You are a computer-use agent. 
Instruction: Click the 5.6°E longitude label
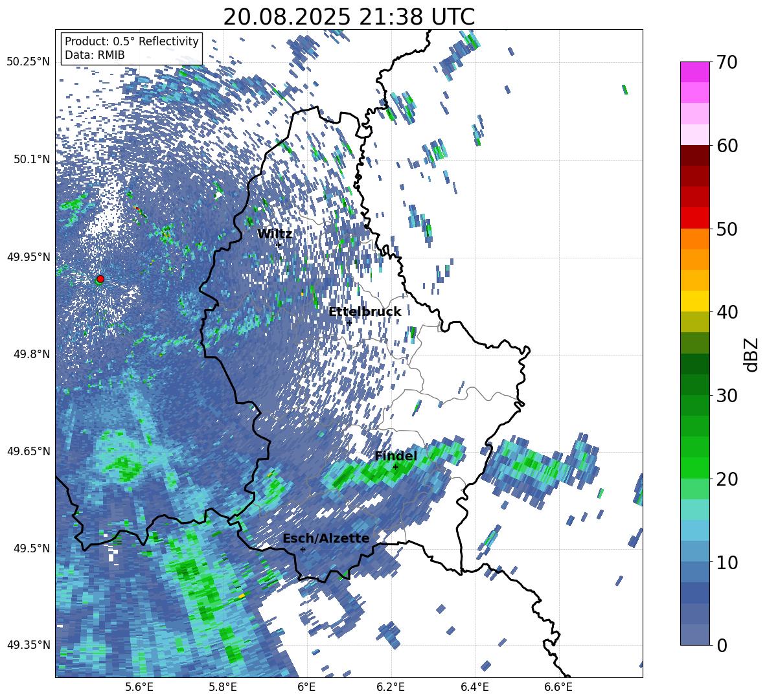point(139,688)
